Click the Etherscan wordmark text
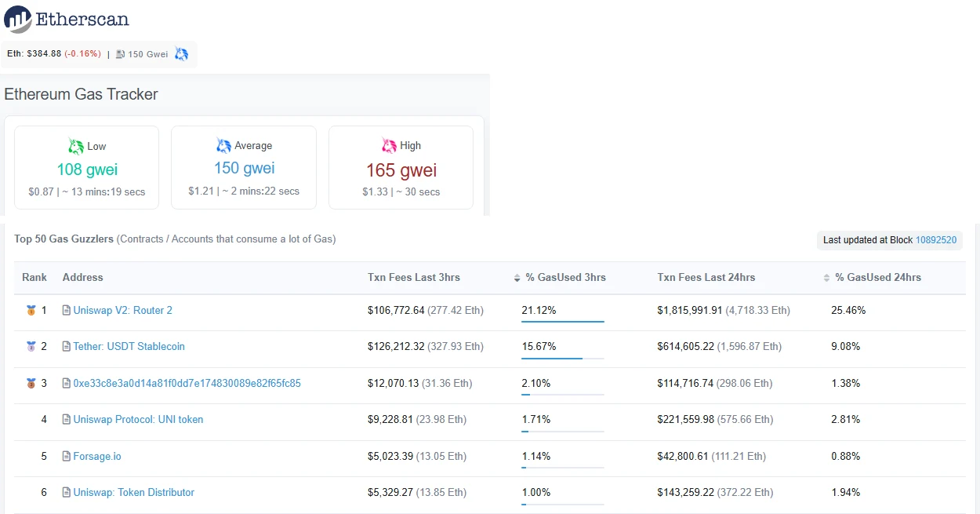980x514 pixels. [82, 19]
